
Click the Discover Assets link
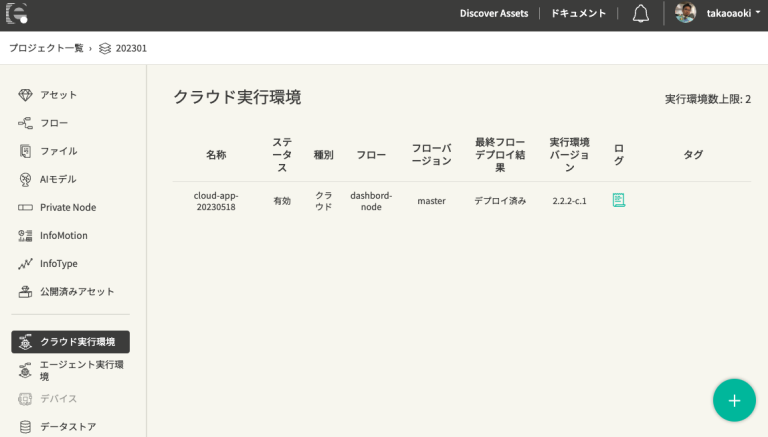tap(493, 13)
